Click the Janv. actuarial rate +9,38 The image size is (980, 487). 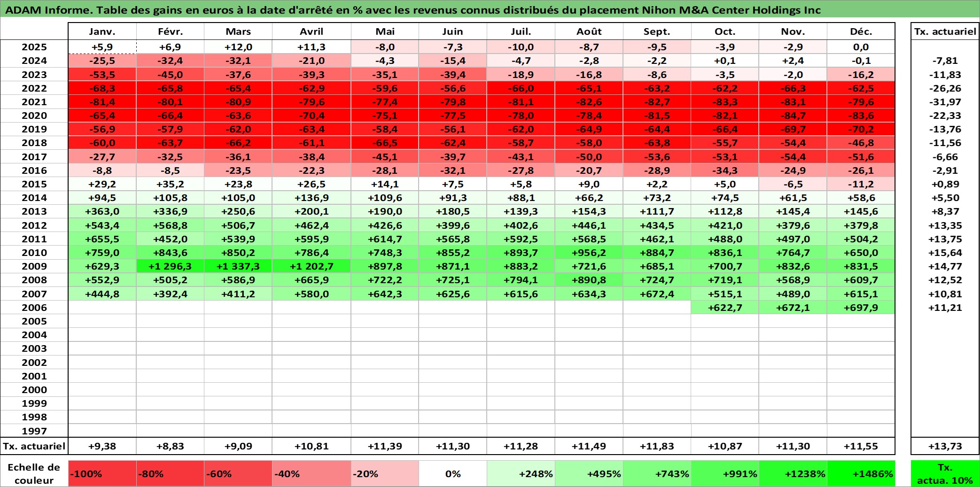(102, 446)
